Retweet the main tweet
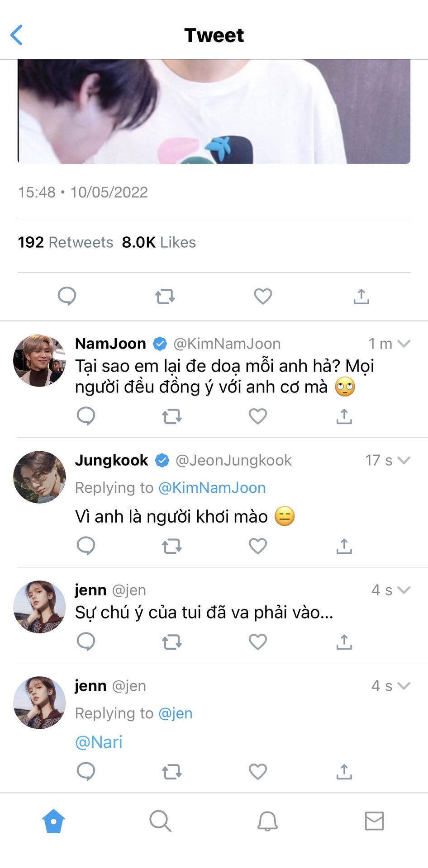The width and height of the screenshot is (428, 868). (165, 297)
